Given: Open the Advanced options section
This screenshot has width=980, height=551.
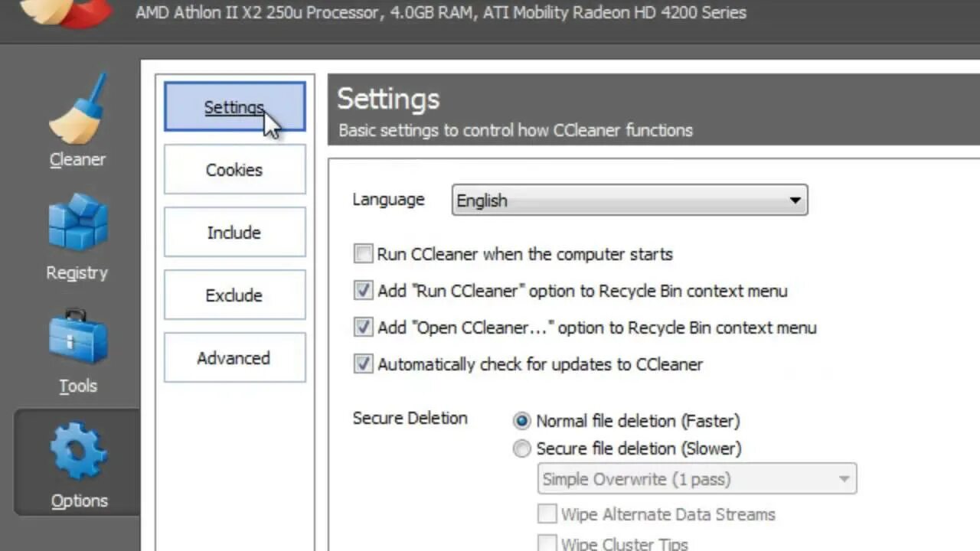Looking at the screenshot, I should point(234,358).
